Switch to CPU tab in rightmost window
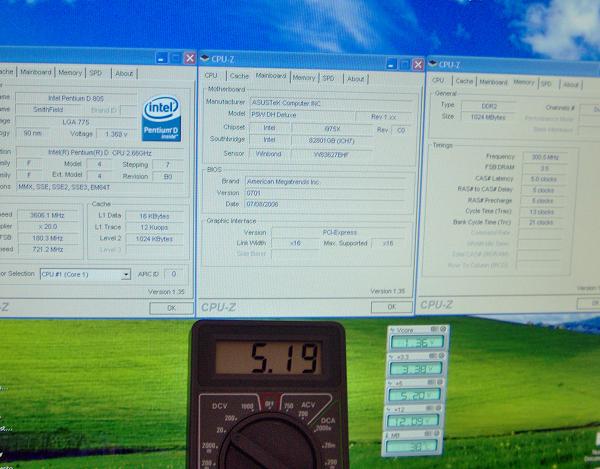The height and width of the screenshot is (469, 600). 438,81
